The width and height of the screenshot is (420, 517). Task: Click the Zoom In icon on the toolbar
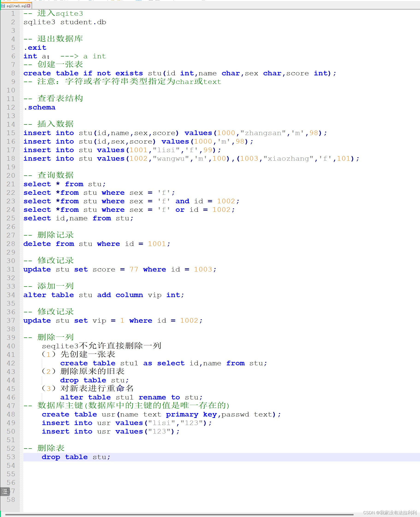point(113,1)
